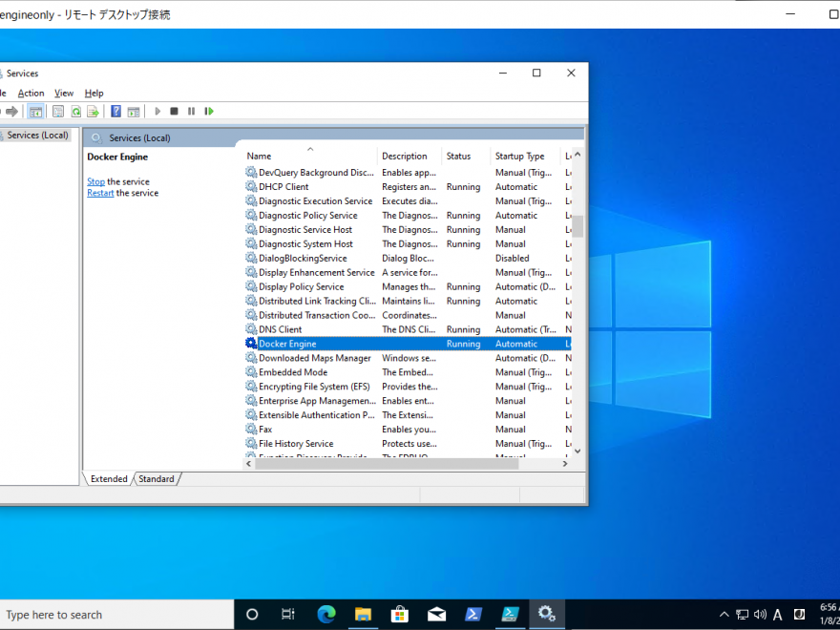Open the Help menu
This screenshot has height=630, width=840.
click(94, 94)
